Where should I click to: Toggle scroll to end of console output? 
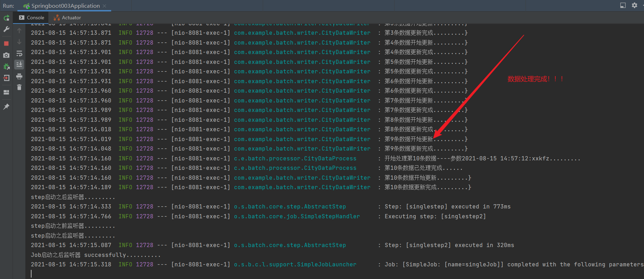(x=19, y=65)
